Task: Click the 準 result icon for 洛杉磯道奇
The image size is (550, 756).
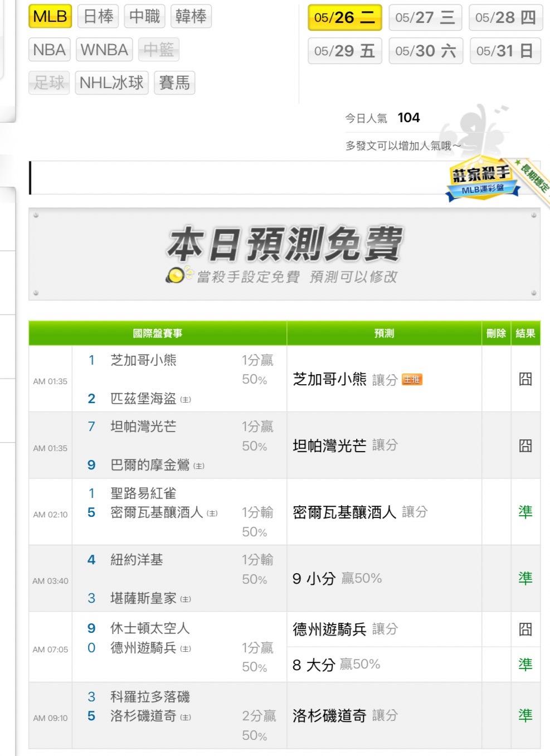Action: pos(525,715)
